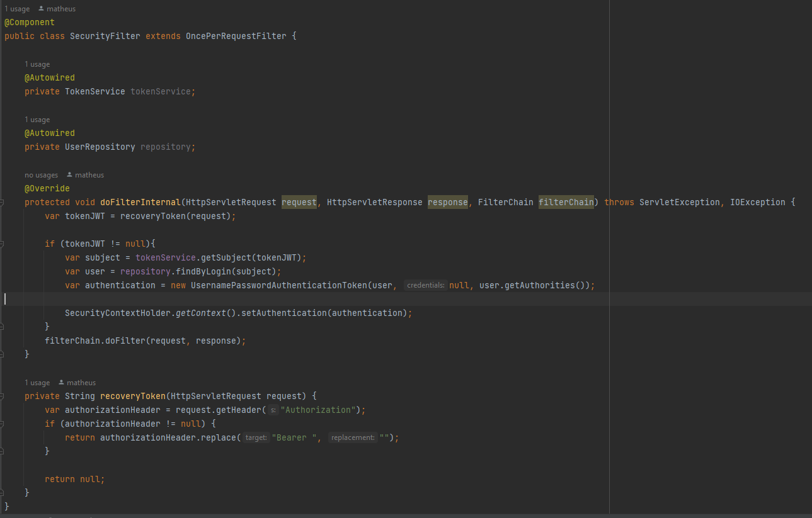Click author icon above the @Override annotation
812x518 pixels.
coord(69,175)
